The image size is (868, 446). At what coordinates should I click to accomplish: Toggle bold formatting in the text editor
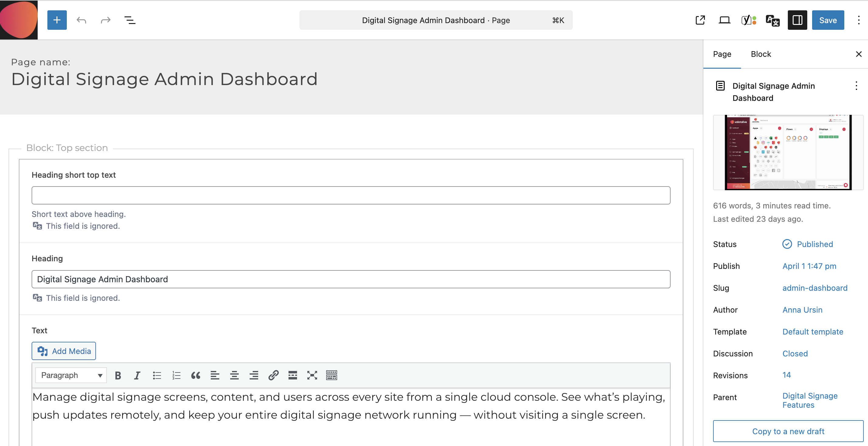coord(118,375)
